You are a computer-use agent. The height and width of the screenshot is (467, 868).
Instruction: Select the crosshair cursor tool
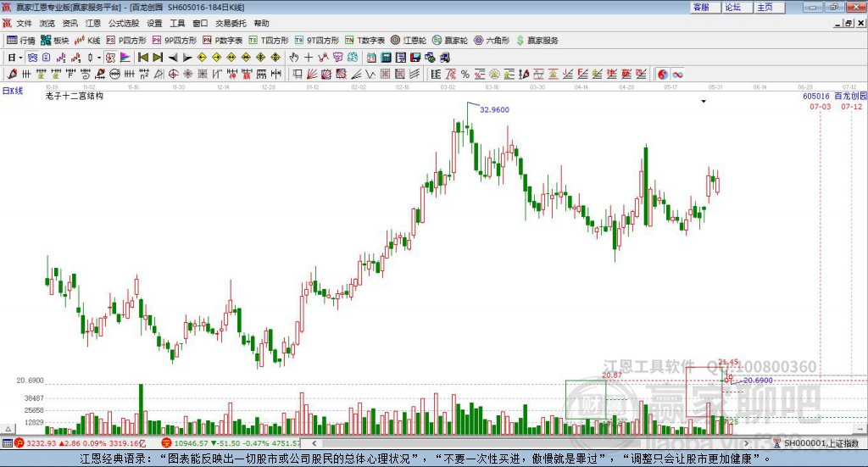309,58
